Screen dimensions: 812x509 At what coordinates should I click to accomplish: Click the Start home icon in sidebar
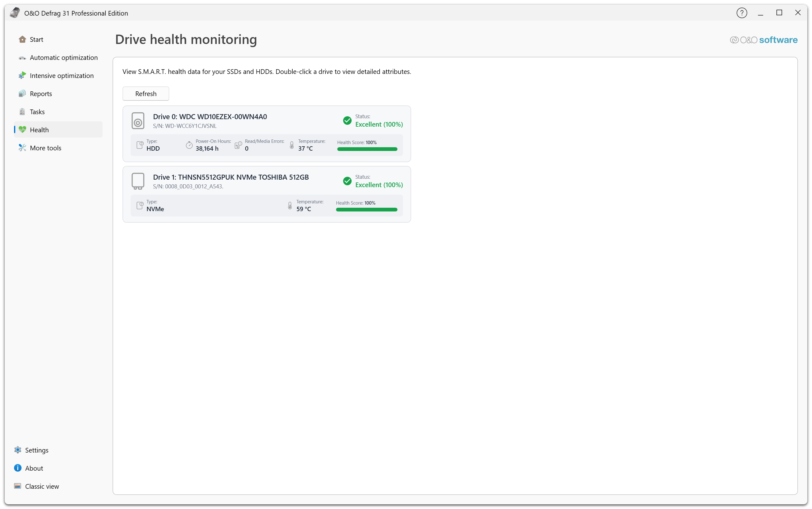(x=22, y=39)
